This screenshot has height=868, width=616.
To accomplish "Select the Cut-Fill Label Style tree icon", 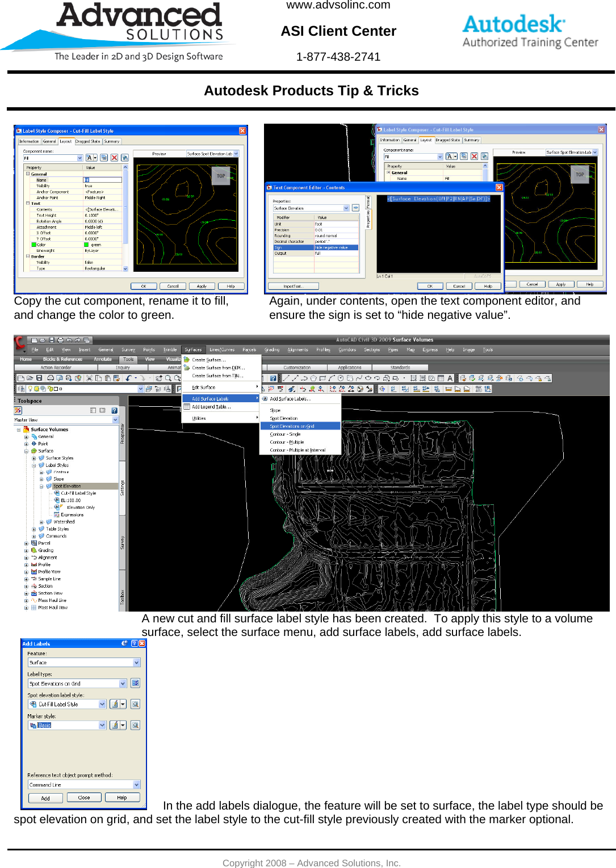I will pyautogui.click(x=57, y=493).
